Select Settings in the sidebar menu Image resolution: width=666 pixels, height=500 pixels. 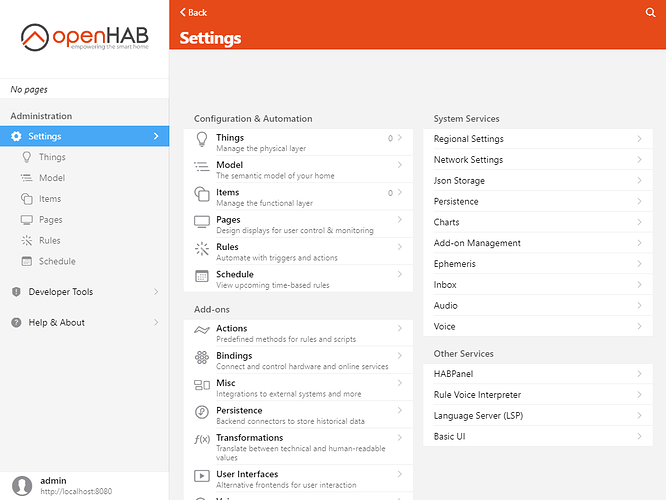pyautogui.click(x=84, y=136)
